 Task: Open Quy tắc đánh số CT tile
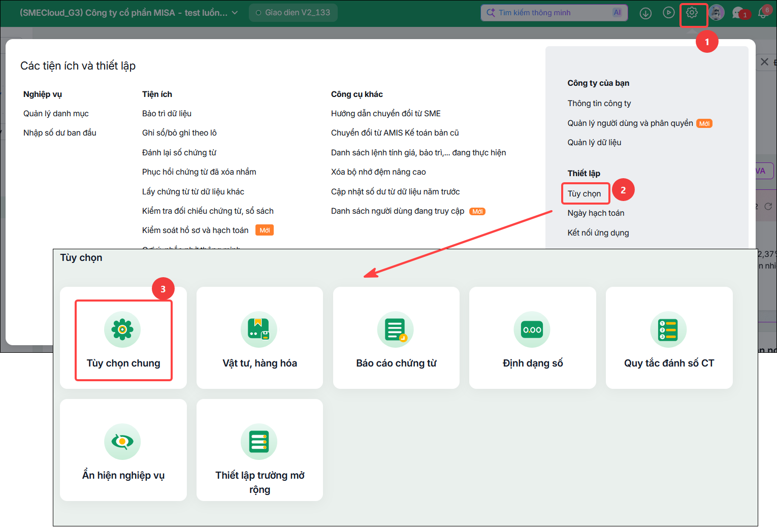[669, 338]
